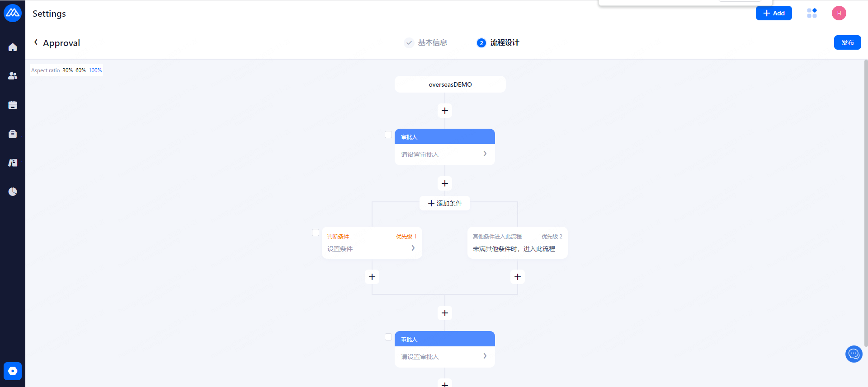Click the plus below the second 审批人 card
Image resolution: width=868 pixels, height=387 pixels.
tap(445, 383)
